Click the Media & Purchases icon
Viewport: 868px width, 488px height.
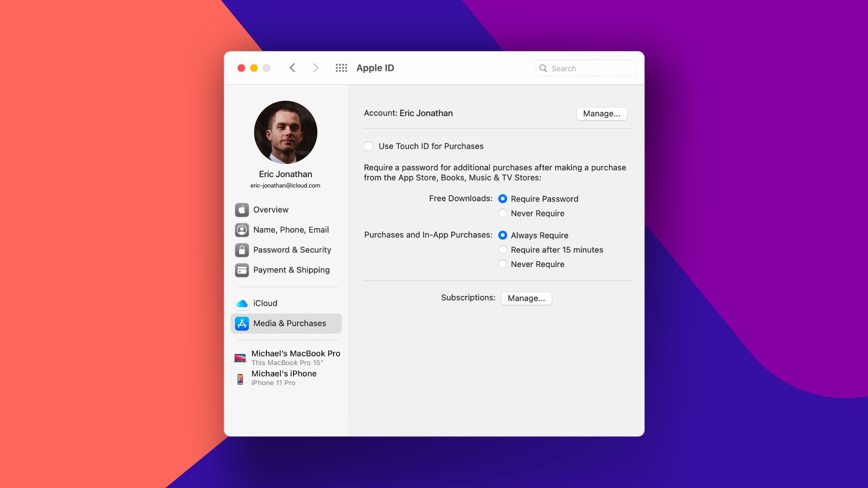click(x=241, y=322)
